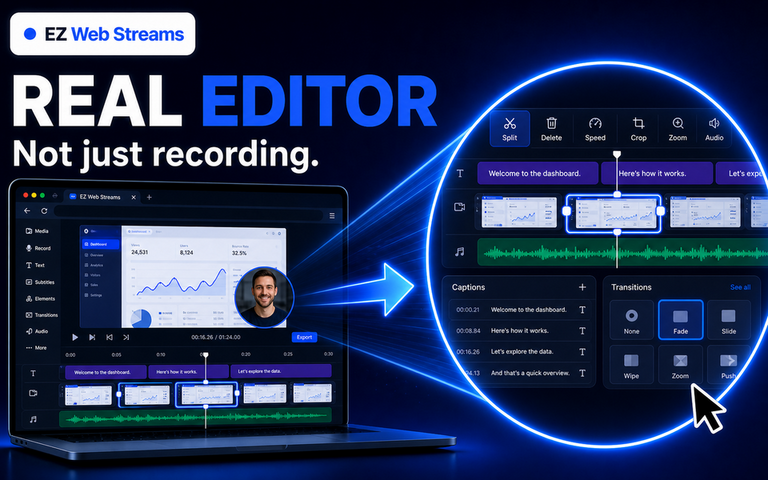Select the Split scissors tool

pyautogui.click(x=510, y=129)
